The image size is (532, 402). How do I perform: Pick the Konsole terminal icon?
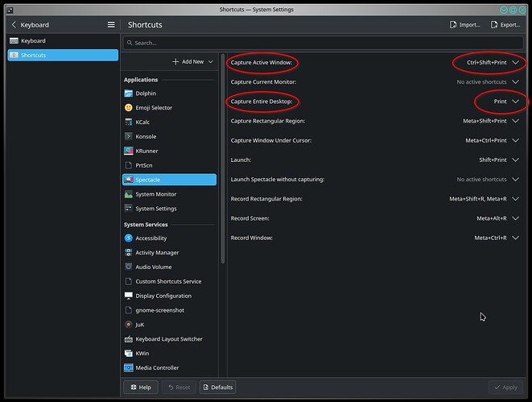tap(128, 136)
